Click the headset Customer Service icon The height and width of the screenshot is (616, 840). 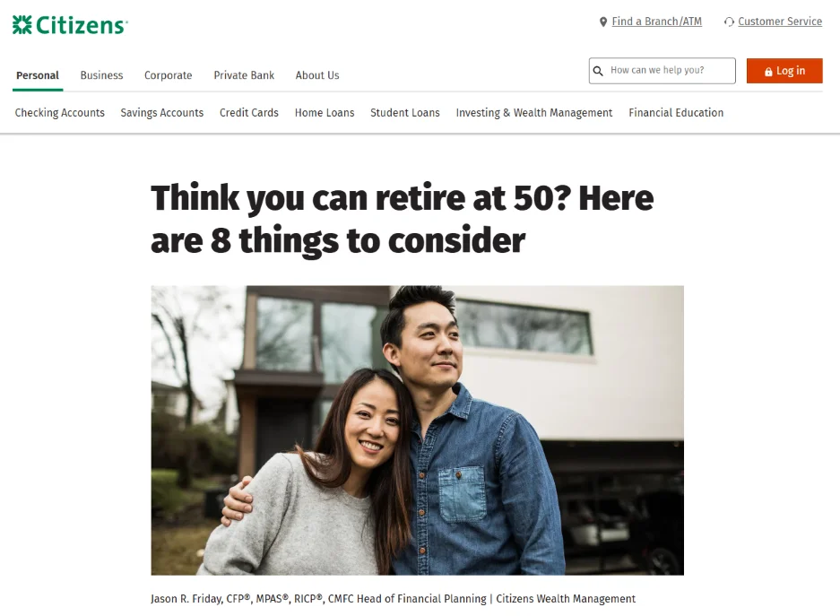click(x=729, y=22)
